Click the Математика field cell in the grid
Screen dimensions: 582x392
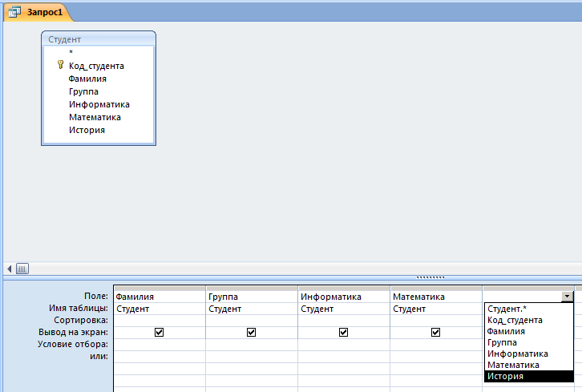436,297
